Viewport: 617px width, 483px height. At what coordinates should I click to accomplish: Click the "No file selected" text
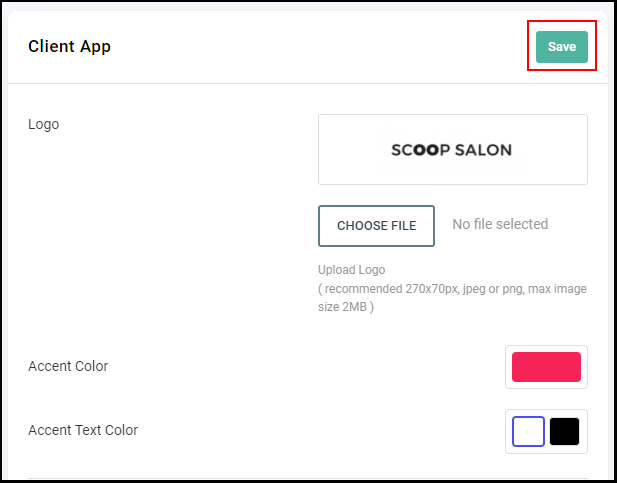point(500,224)
